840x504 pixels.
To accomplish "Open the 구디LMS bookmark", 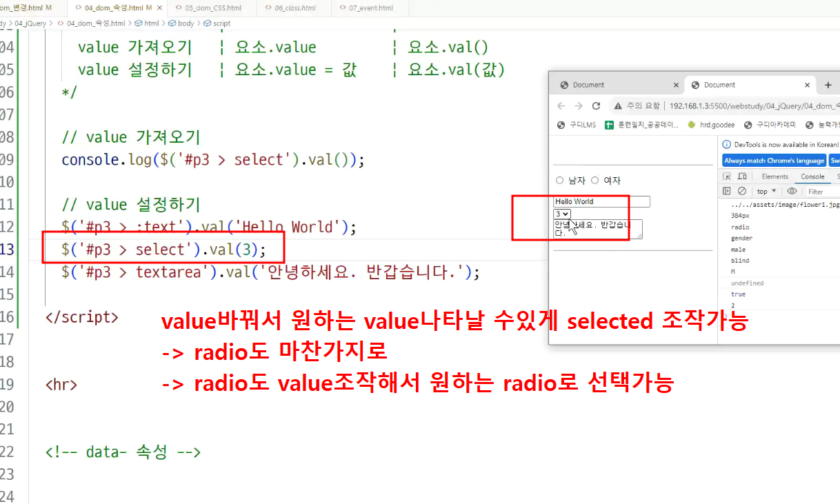I will point(577,125).
